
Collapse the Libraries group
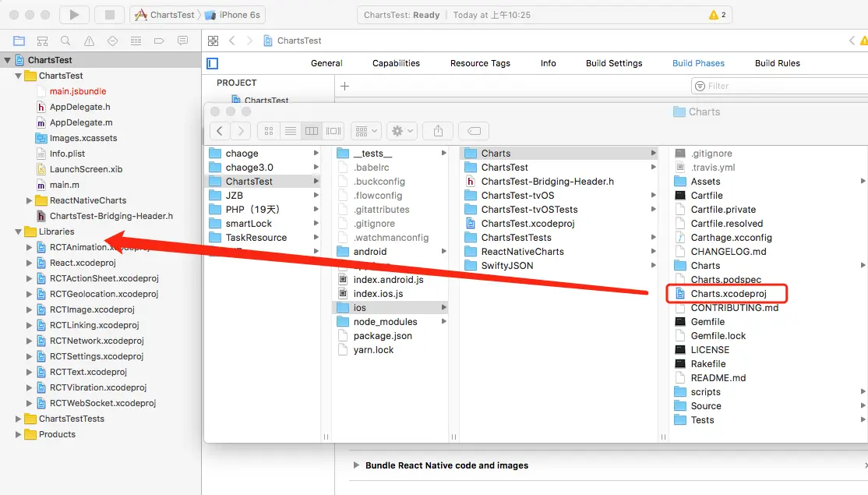click(x=18, y=232)
